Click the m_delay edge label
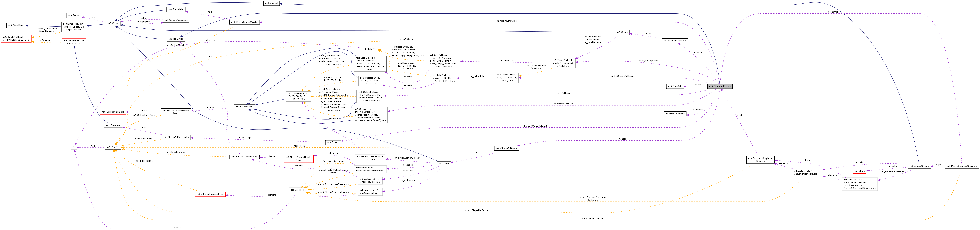 click(893, 166)
